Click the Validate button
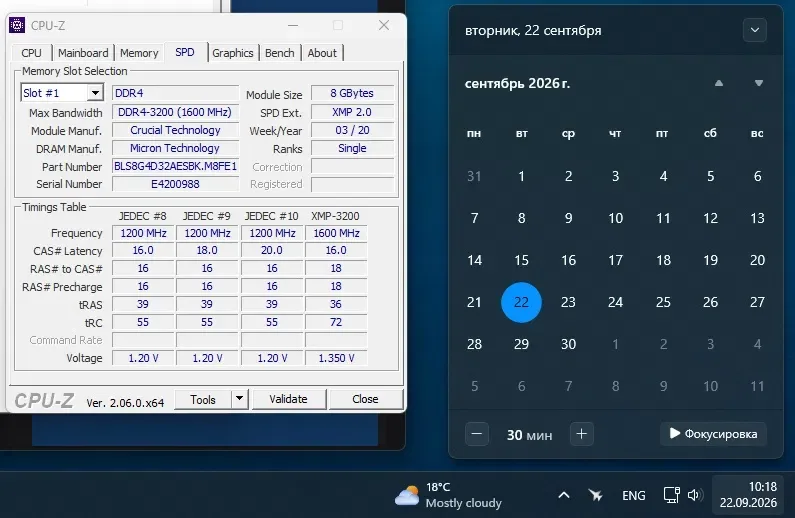Screen dimensions: 795x518 point(288,399)
